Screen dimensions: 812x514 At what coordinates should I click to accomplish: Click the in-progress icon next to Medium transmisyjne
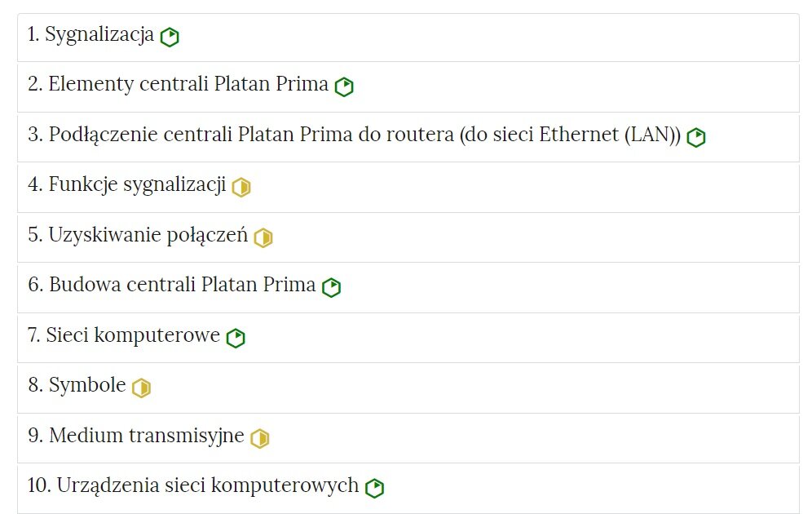(258, 437)
